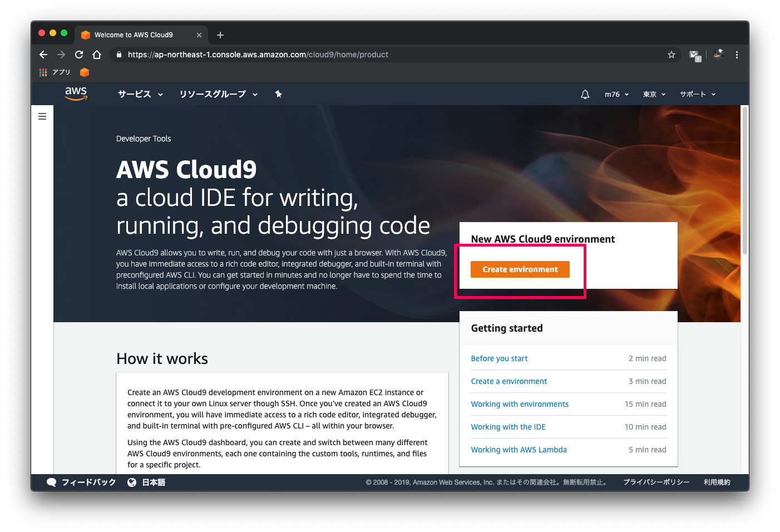Click the Developer Tools heading text

(x=144, y=139)
